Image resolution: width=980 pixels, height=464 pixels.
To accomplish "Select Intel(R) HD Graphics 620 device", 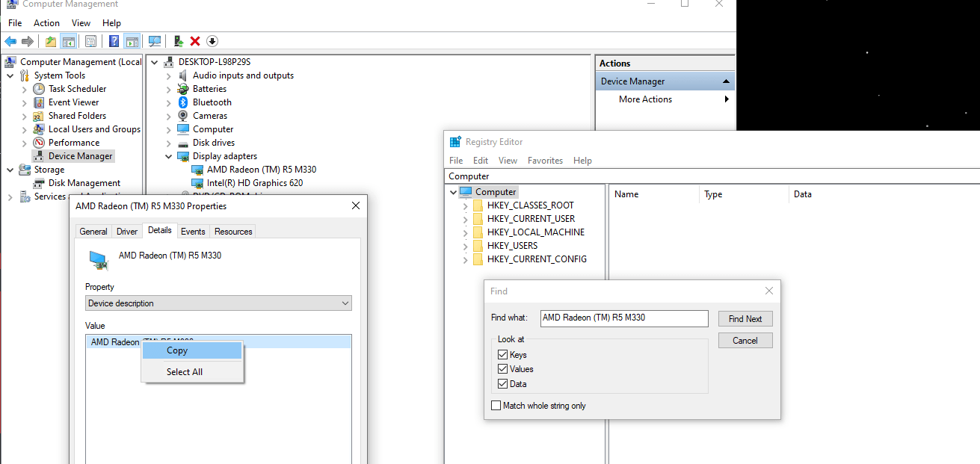I will pos(254,183).
